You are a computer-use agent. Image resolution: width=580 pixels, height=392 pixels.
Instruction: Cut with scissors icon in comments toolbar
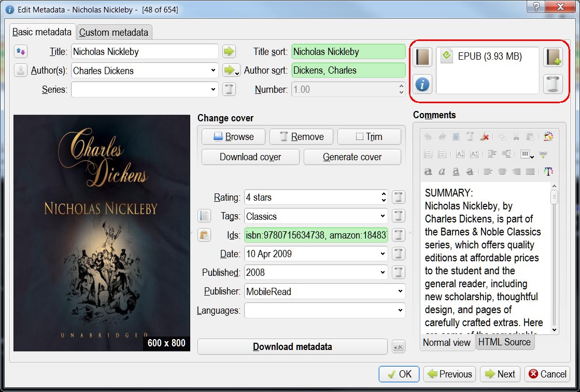click(x=516, y=136)
